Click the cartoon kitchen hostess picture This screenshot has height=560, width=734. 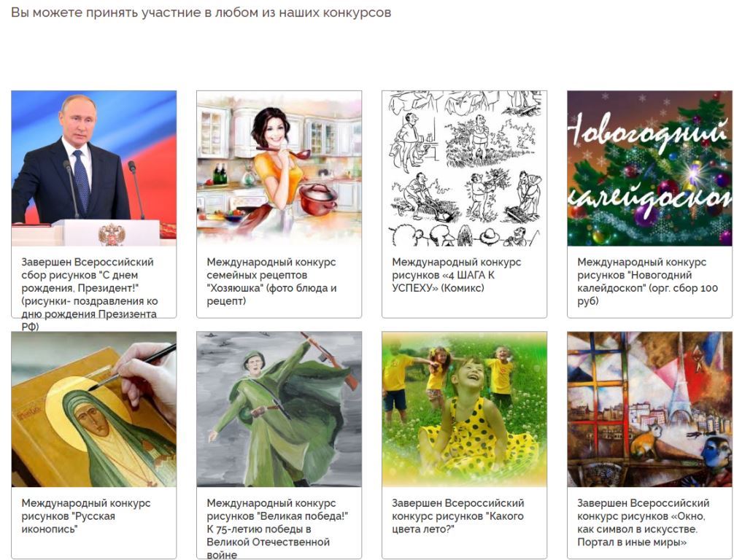(x=279, y=168)
